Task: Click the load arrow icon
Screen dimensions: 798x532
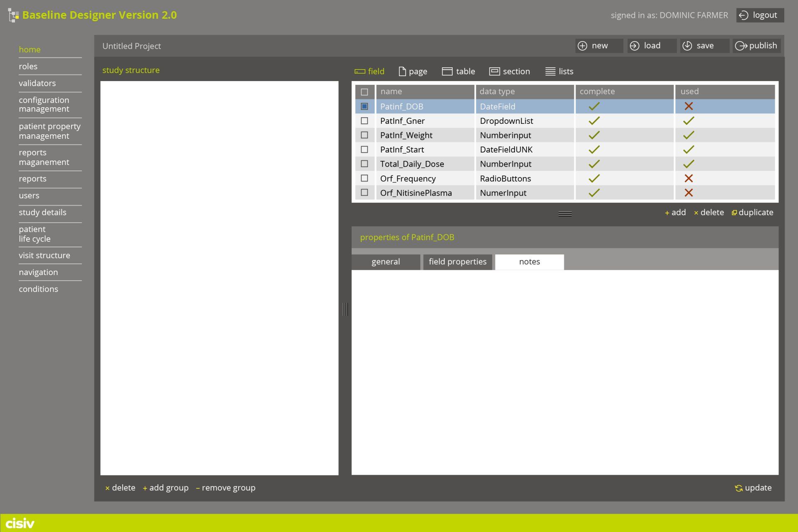Action: pos(635,46)
